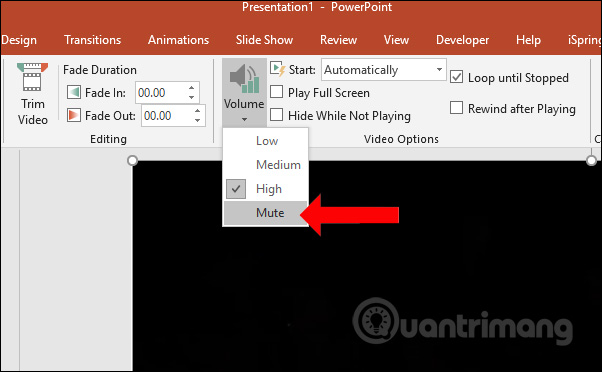This screenshot has width=602, height=372.
Task: Click the Fade Out icon
Action: coord(74,115)
